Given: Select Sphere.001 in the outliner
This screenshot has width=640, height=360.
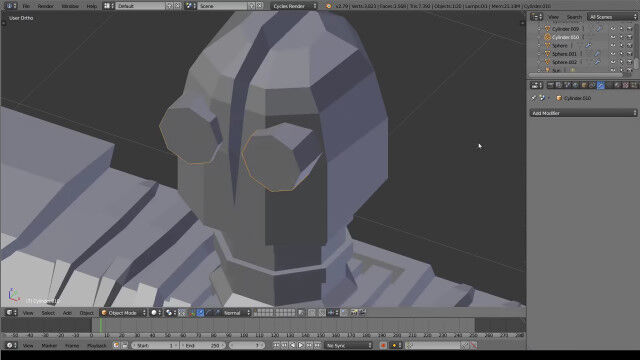Looking at the screenshot, I should coord(564,54).
